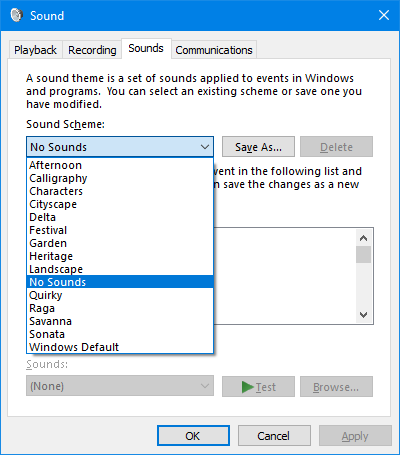Switch to the Playback tab
The height and width of the screenshot is (455, 400).
35,50
